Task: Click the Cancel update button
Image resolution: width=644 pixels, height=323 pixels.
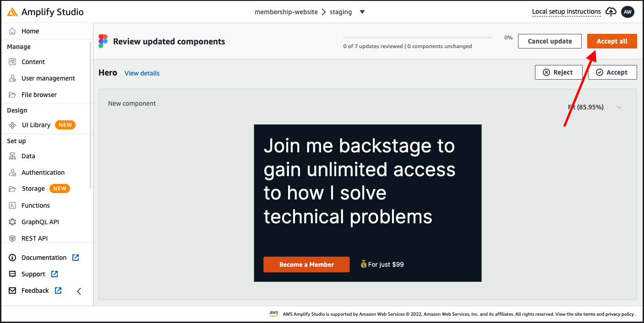Action: coord(550,41)
